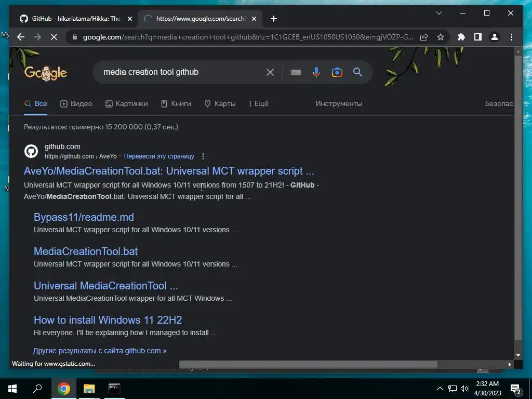This screenshot has width=532, height=399.
Task: Open Universal MediaCreationTool sublink
Action: click(106, 286)
